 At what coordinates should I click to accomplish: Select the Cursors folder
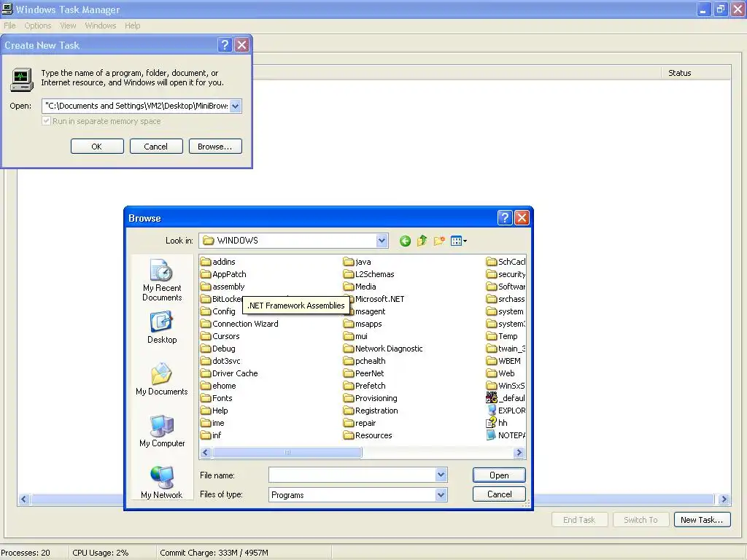tap(220, 336)
